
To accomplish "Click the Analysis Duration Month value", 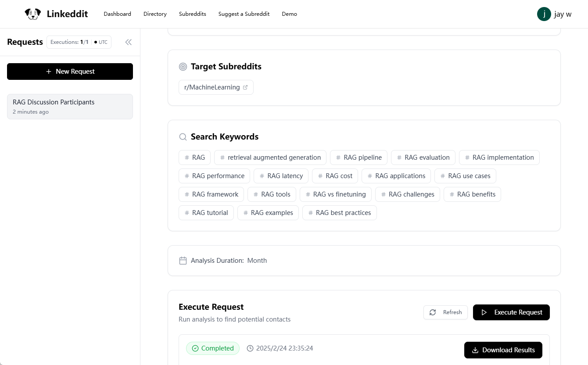I will [x=257, y=261].
